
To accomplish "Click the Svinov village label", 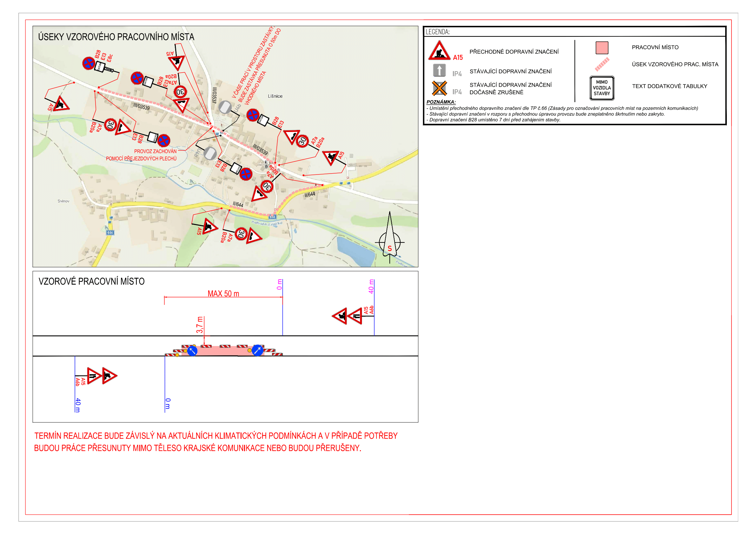I will (x=63, y=201).
